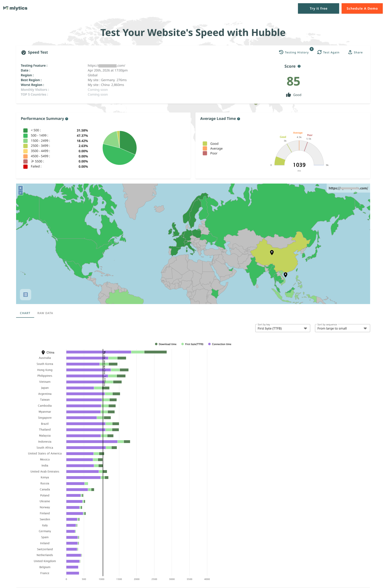Click the '47.37%' summary value
The width and height of the screenshot is (386, 588).
tap(82, 136)
